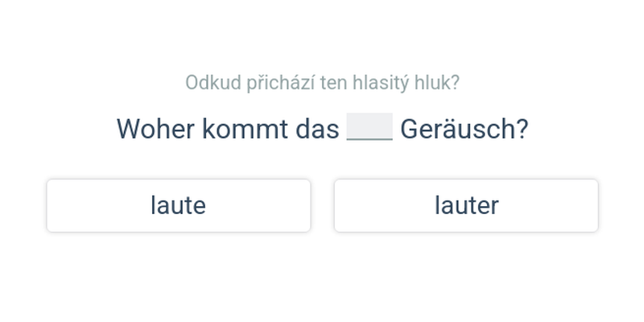Image resolution: width=644 pixels, height=322 pixels.
Task: Pick the left answer choice
Action: [x=178, y=205]
